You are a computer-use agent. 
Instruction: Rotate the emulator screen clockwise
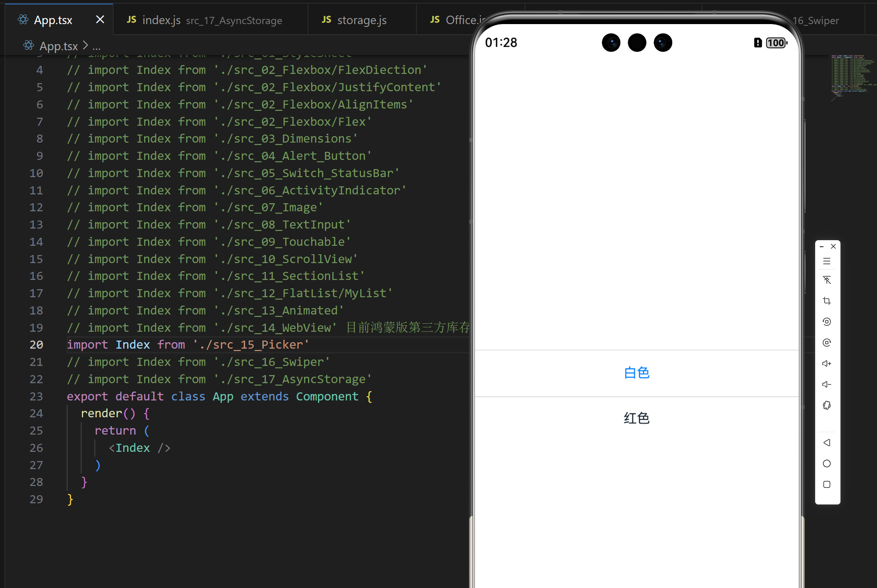(826, 343)
